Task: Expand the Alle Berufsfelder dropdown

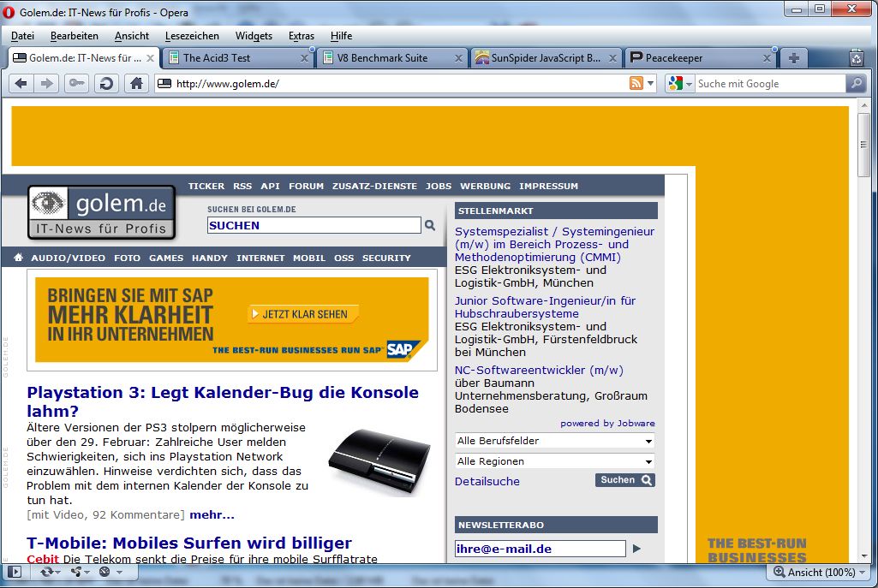Action: pyautogui.click(x=554, y=441)
